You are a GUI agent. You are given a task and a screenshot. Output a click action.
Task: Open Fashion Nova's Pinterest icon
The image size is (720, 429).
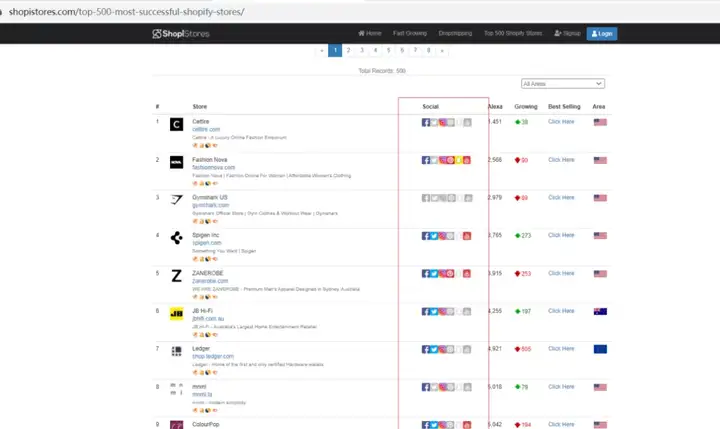pos(450,160)
